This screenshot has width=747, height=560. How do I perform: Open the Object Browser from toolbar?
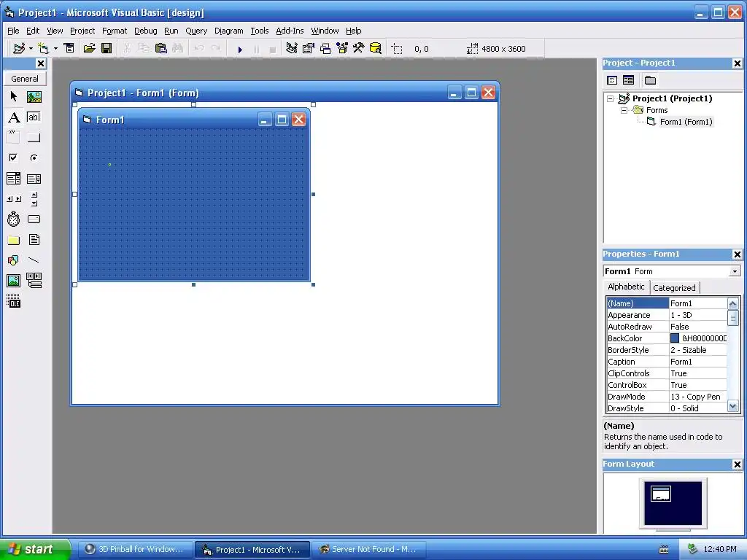click(342, 48)
